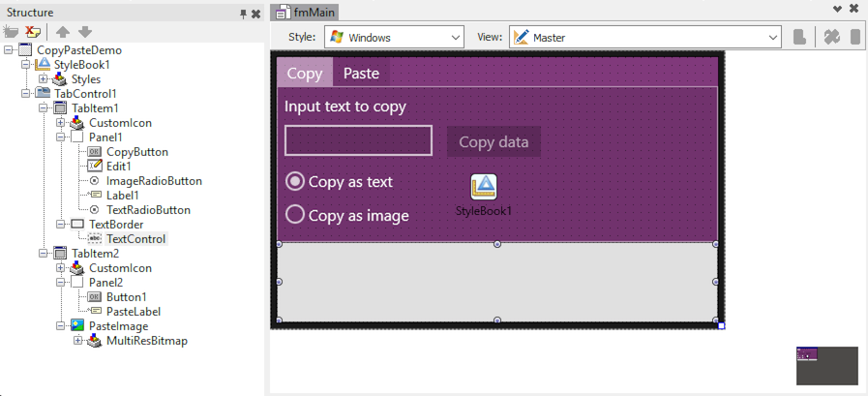Viewport: 868px width, 396px height.
Task: Expand the Styles node
Action: coord(43,79)
